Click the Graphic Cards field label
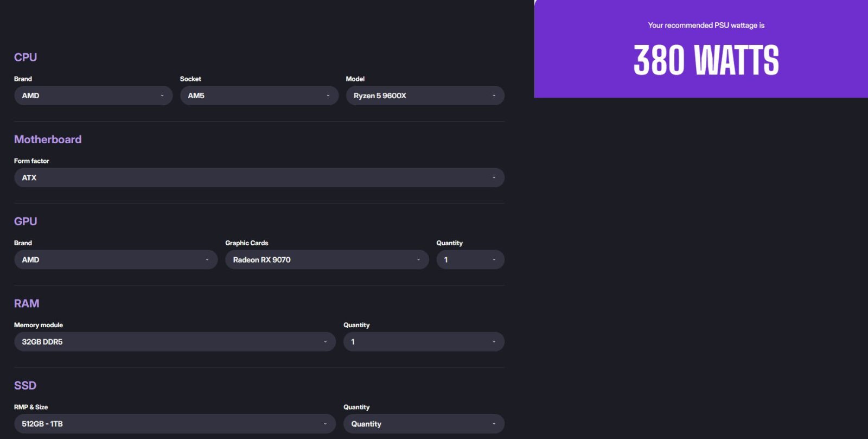Image resolution: width=868 pixels, height=439 pixels. coord(247,243)
